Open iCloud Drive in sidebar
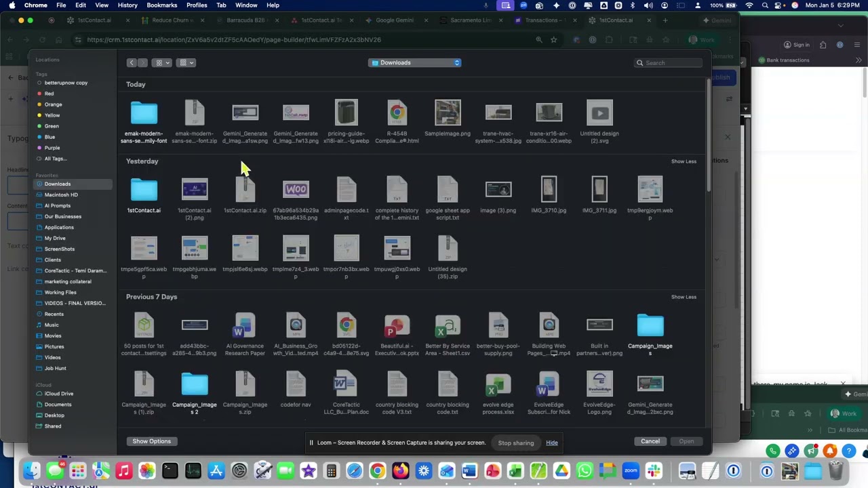Screen dimensions: 868x488 [x=59, y=394]
